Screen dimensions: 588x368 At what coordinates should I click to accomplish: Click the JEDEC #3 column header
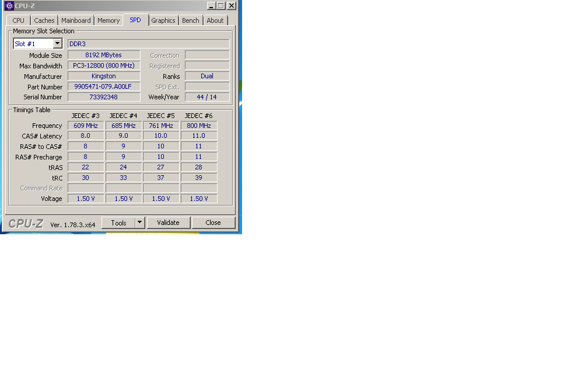[86, 116]
